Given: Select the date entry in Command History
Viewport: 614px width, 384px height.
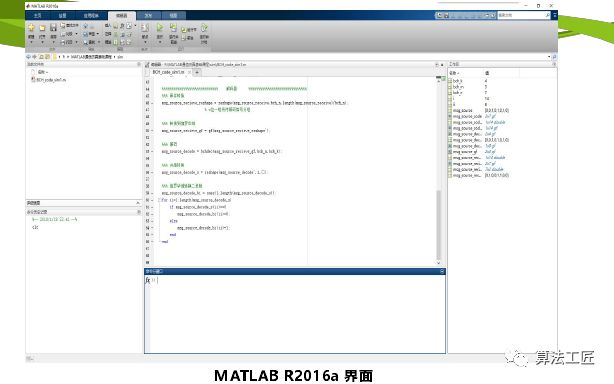Looking at the screenshot, I should coord(55,220).
